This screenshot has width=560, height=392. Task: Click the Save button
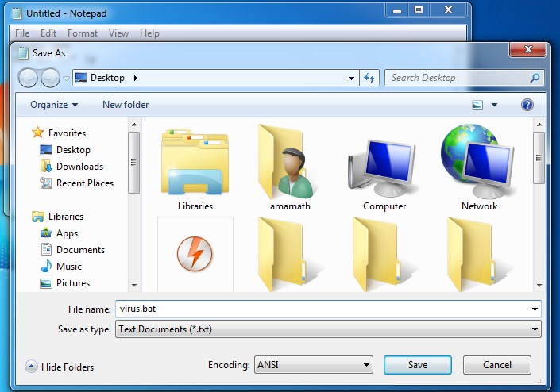pyautogui.click(x=418, y=365)
